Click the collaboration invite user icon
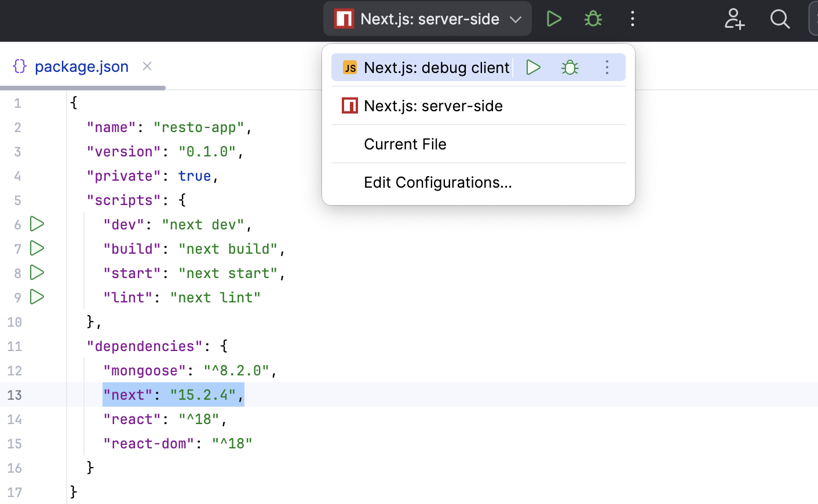The image size is (818, 504). [734, 19]
